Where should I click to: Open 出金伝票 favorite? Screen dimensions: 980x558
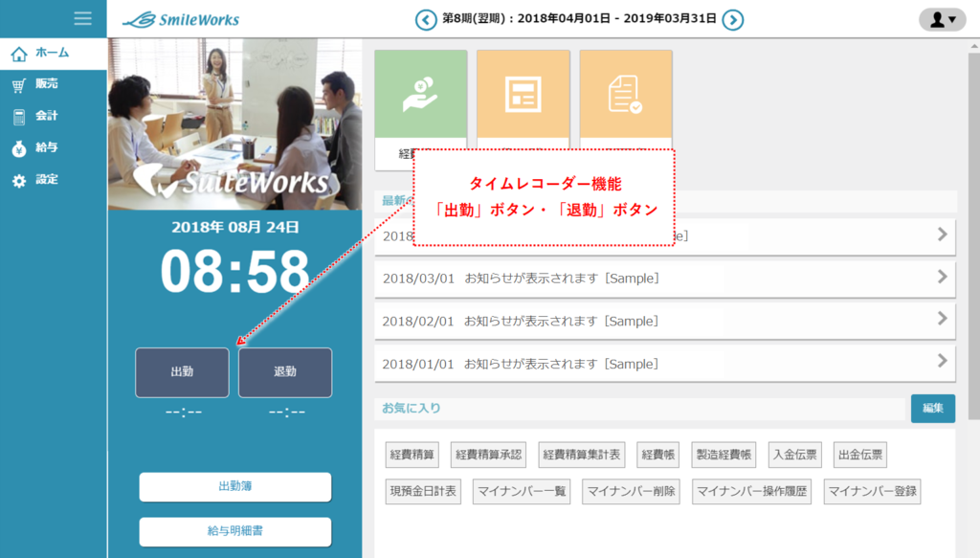(860, 455)
